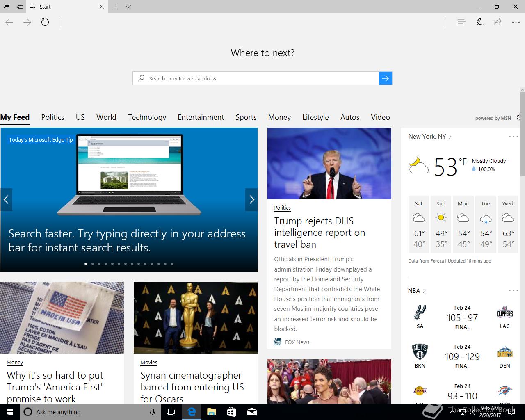This screenshot has height=420, width=525.
Task: Make a Web Note with pen icon
Action: point(479,22)
